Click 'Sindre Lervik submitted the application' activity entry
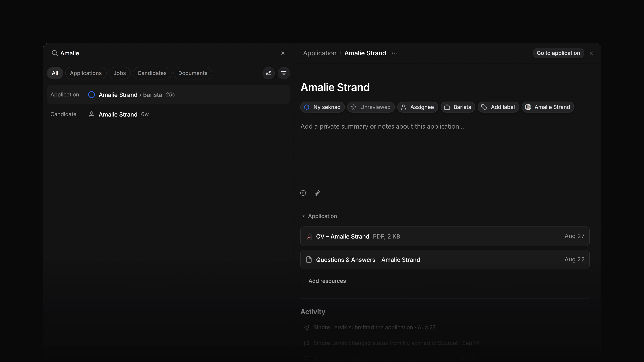 click(374, 327)
